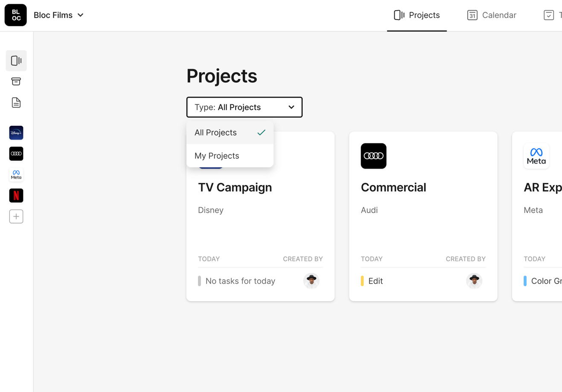The width and height of the screenshot is (562, 392).
Task: Open the archive box icon in sidebar
Action: click(x=16, y=81)
